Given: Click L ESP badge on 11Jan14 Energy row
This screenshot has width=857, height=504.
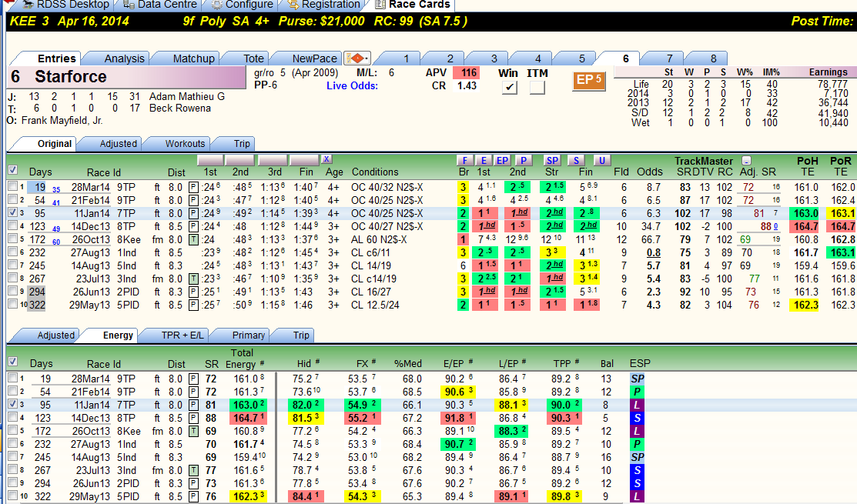Looking at the screenshot, I should [638, 405].
